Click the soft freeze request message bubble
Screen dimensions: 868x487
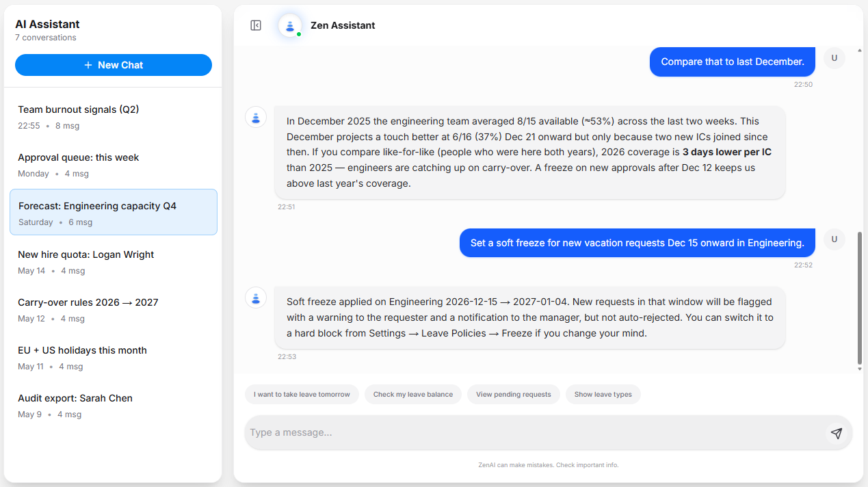637,243
